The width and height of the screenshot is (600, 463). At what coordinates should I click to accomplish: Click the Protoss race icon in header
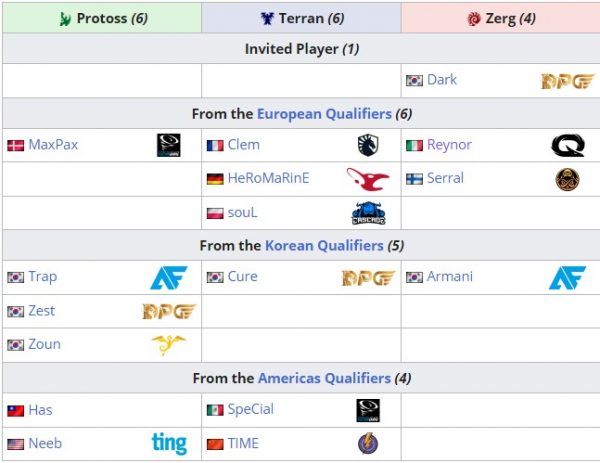tap(65, 18)
